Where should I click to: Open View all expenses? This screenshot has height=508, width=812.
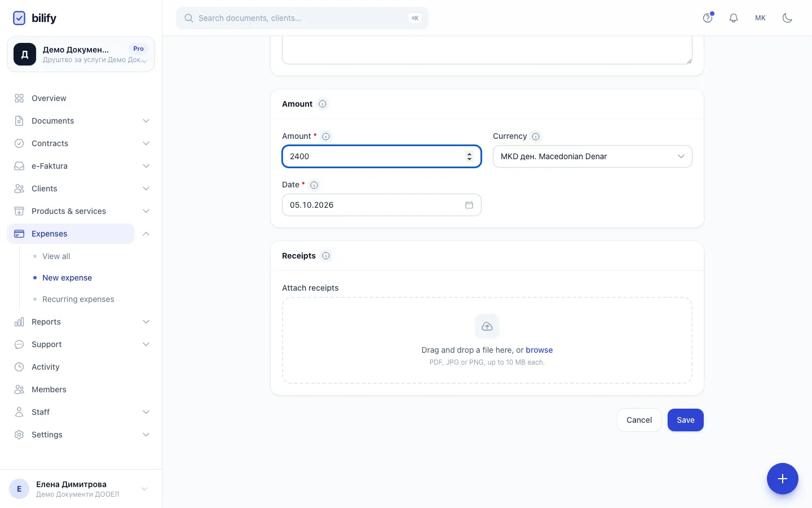click(x=56, y=256)
